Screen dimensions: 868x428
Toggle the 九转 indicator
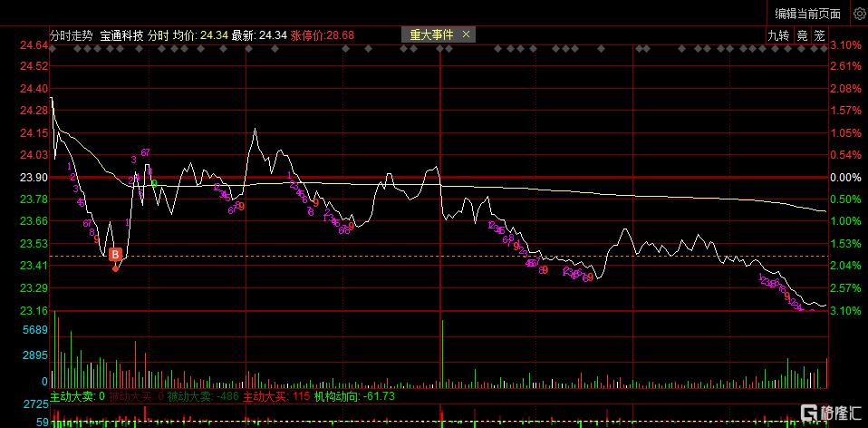(x=777, y=35)
